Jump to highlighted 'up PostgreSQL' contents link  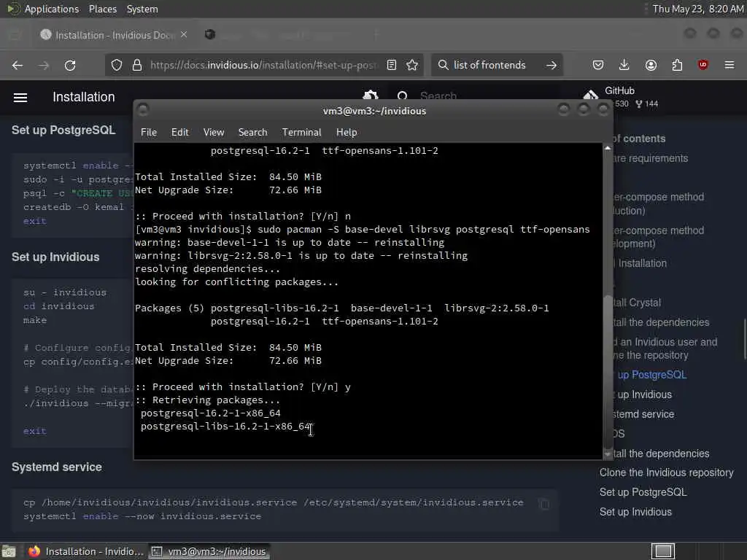651,375
